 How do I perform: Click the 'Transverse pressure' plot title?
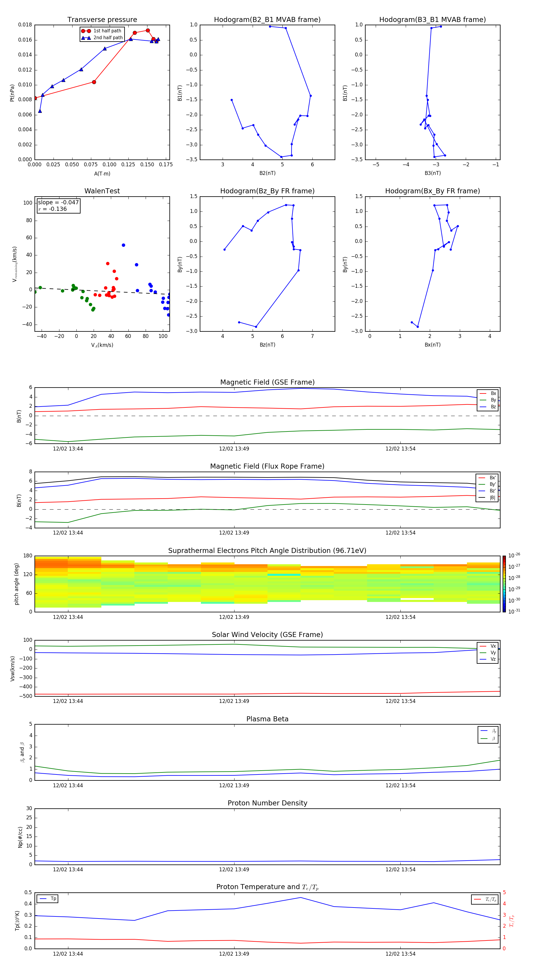click(x=102, y=20)
